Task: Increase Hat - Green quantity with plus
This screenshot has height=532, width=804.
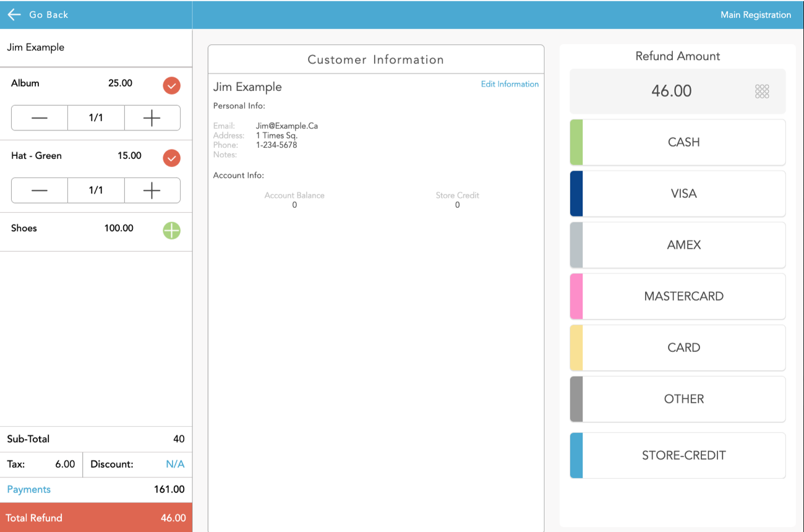Action: tap(152, 191)
